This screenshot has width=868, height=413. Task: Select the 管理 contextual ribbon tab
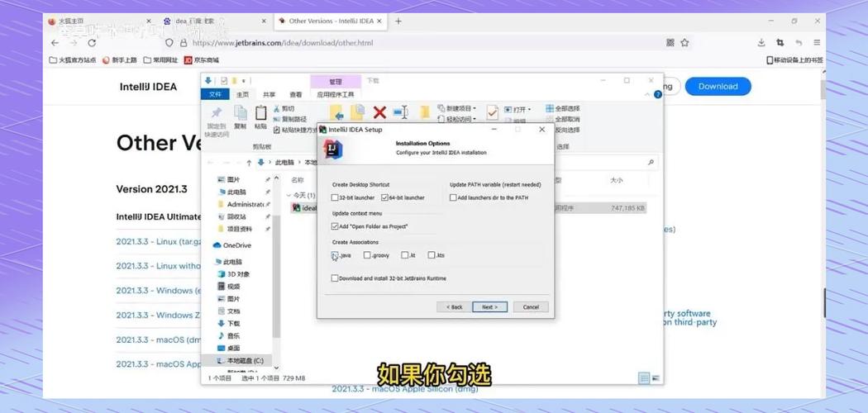pos(336,81)
